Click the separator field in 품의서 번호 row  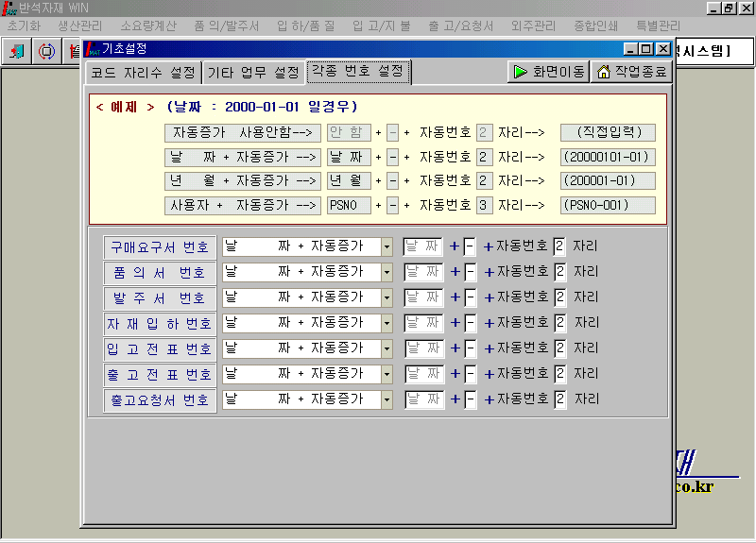point(470,273)
